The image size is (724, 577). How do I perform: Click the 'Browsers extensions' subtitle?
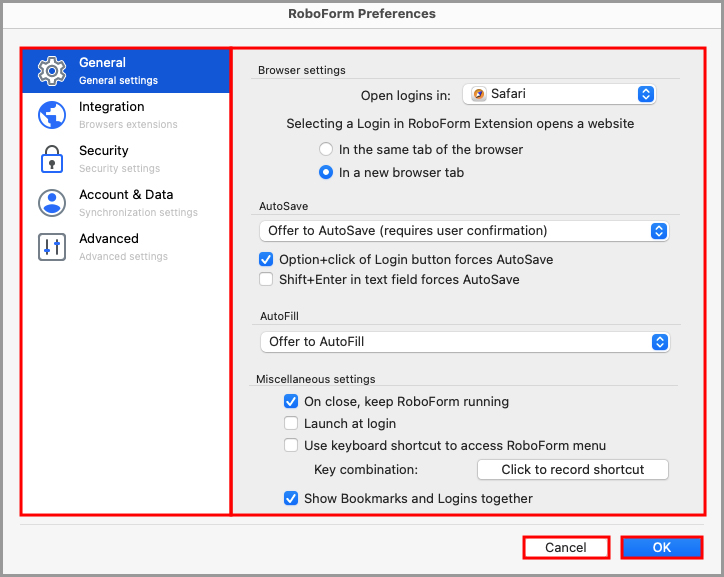128,125
